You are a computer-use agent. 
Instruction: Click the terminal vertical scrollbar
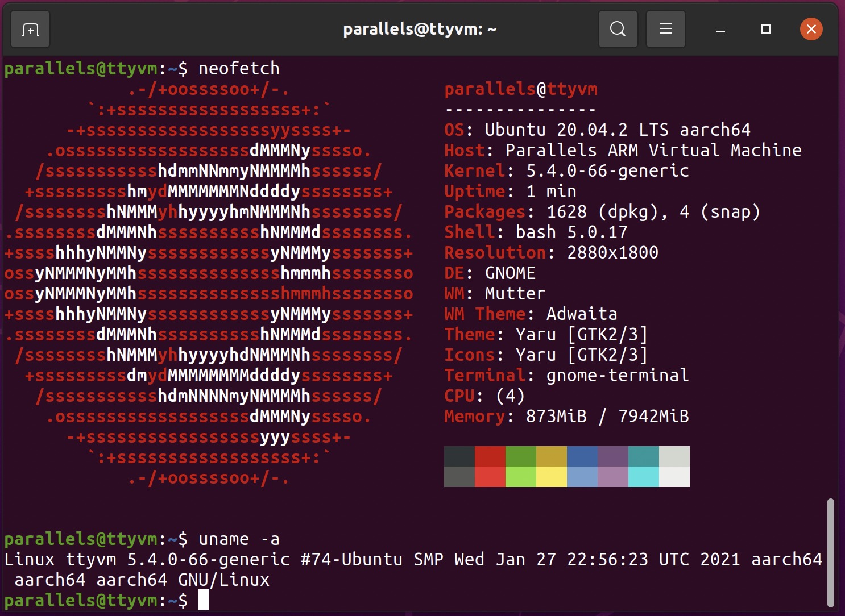(830, 553)
